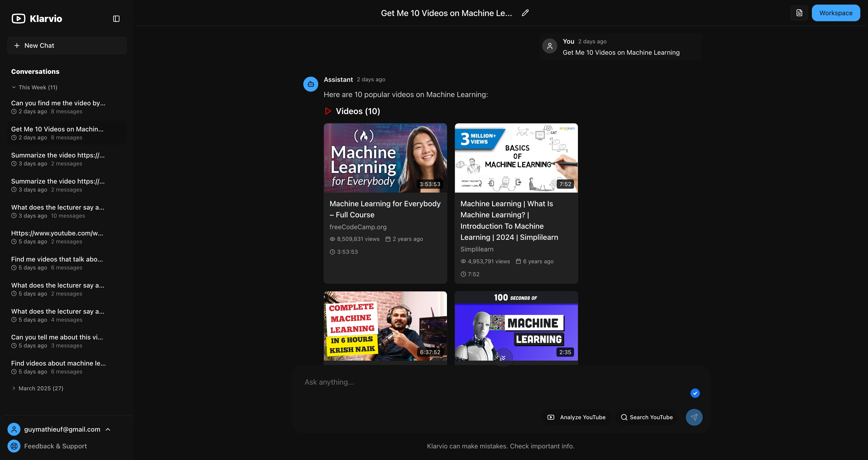The height and width of the screenshot is (460, 868).
Task: Click the Klarvio logo icon
Action: [x=19, y=19]
